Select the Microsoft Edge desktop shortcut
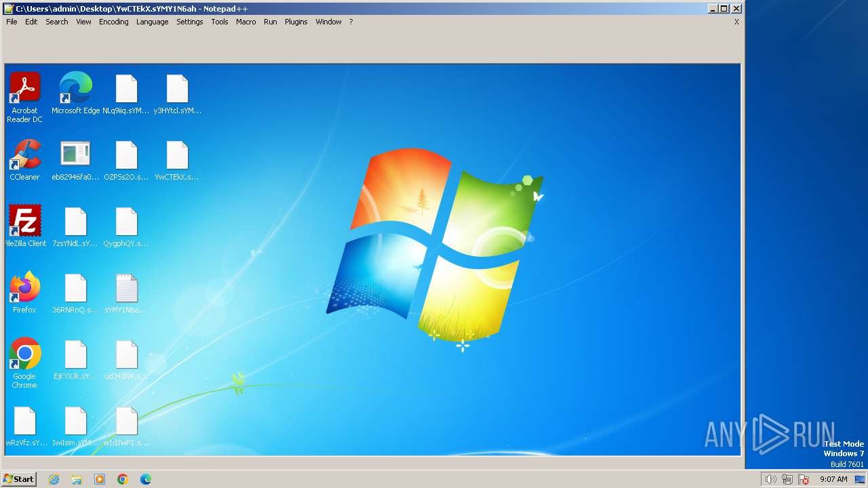Screen dimensions: 868x488 click(75, 94)
